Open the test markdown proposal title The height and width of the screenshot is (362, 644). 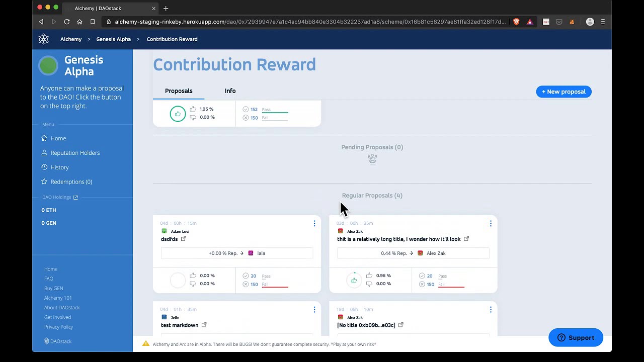[180, 325]
